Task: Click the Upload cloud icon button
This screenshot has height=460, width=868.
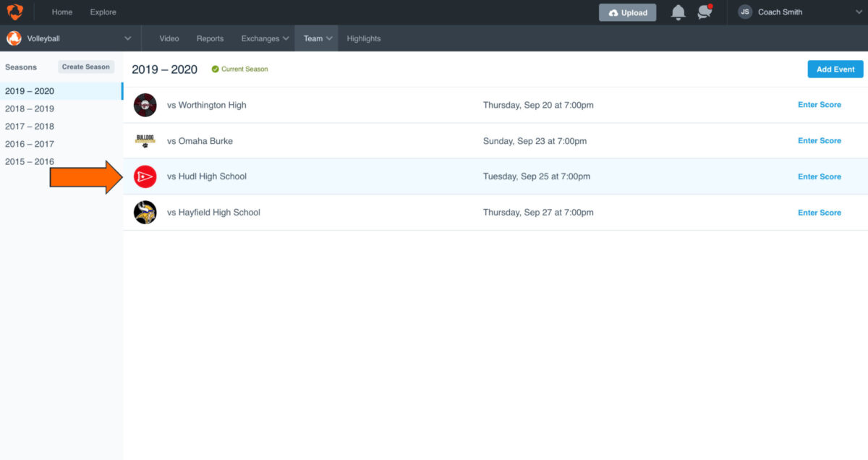Action: pos(627,12)
